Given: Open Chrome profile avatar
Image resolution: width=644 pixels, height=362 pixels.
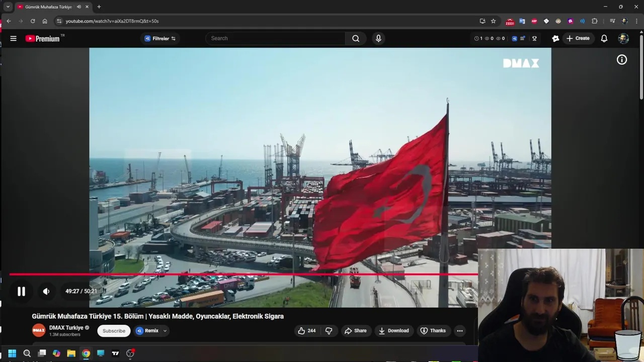Looking at the screenshot, I should point(625,21).
